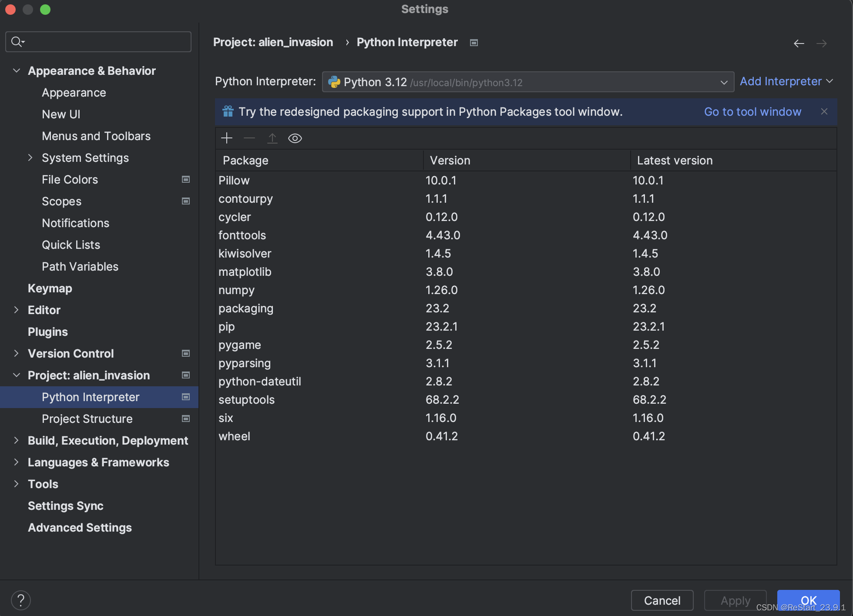Select the matplotlib package row
Screen dimensions: 853x616
[526, 272]
